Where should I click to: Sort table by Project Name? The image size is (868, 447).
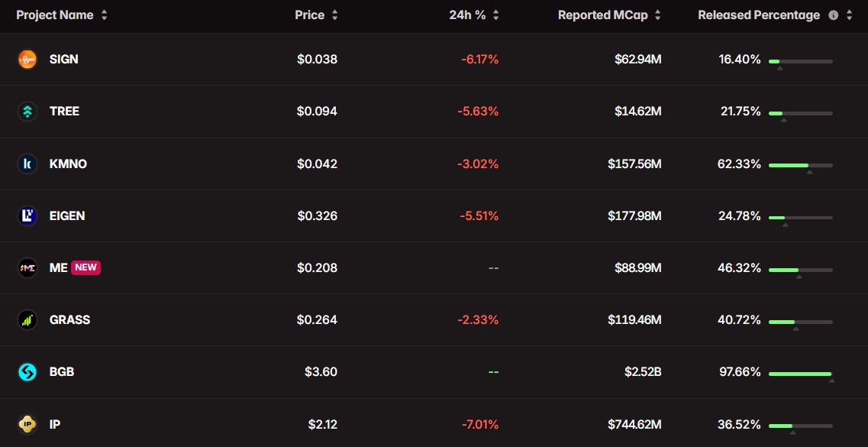tap(105, 15)
